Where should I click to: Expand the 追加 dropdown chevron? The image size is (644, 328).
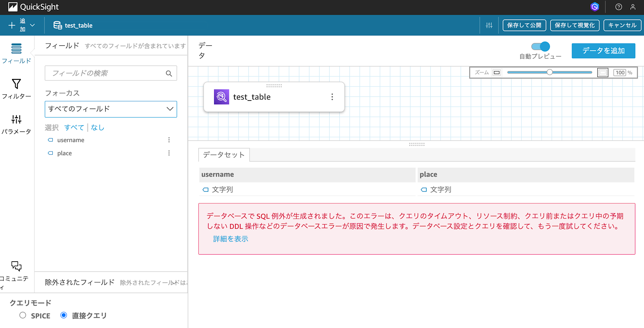click(33, 25)
